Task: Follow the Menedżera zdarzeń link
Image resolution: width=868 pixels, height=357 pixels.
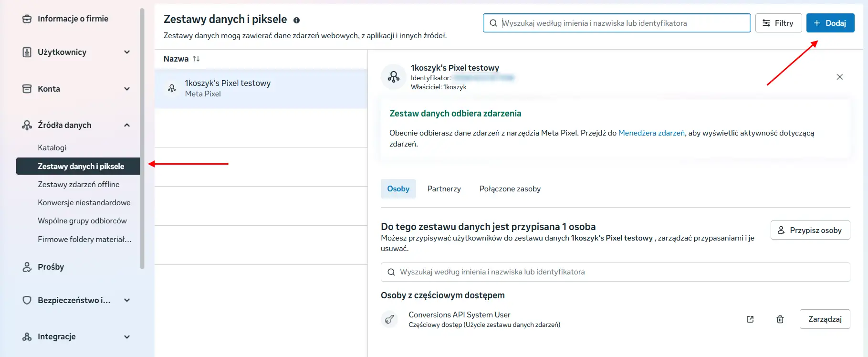Action: [651, 133]
